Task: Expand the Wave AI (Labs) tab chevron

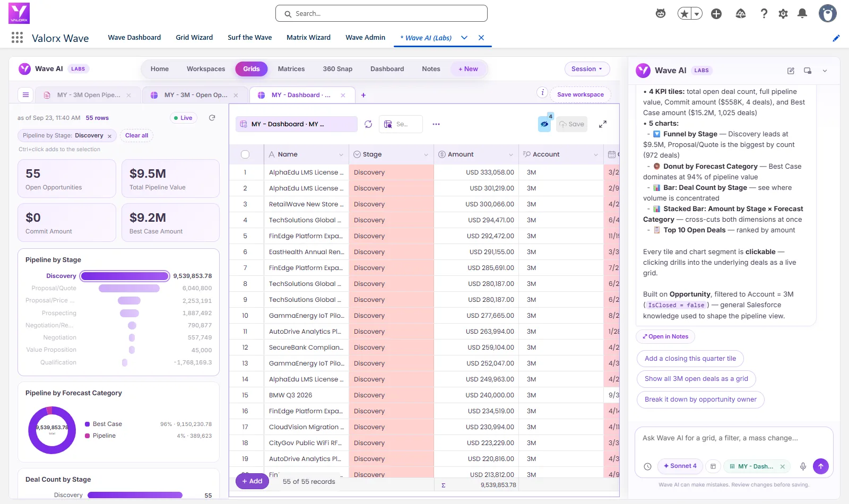Action: pyautogui.click(x=464, y=38)
